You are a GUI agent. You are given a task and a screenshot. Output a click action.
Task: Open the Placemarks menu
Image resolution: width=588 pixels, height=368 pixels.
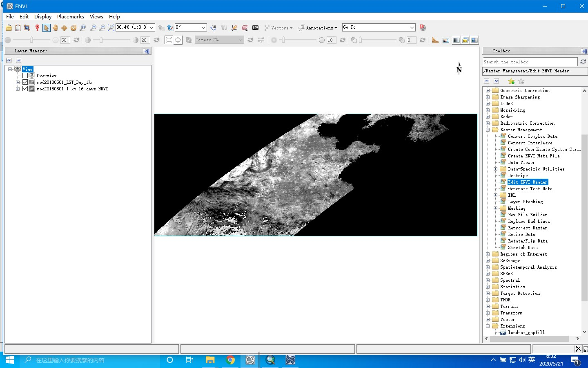(x=70, y=17)
